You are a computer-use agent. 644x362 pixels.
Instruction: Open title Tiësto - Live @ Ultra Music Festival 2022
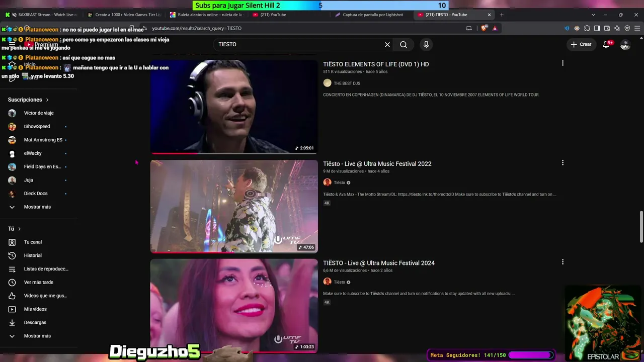tap(377, 164)
